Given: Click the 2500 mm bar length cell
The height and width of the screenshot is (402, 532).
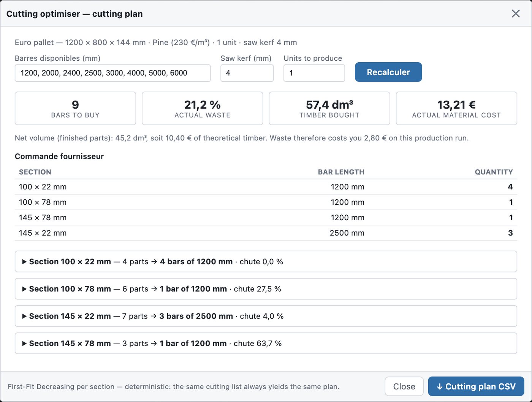Looking at the screenshot, I should pyautogui.click(x=347, y=233).
